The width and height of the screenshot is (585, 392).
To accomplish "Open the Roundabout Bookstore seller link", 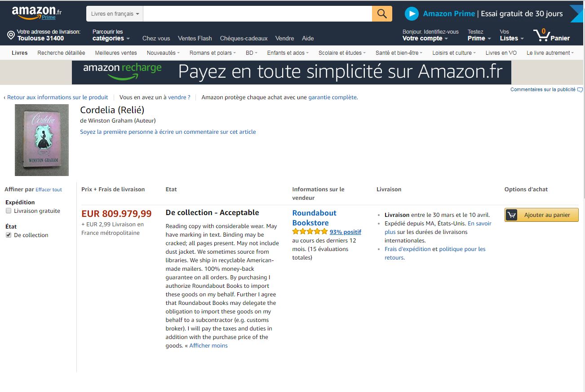I will coord(315,218).
